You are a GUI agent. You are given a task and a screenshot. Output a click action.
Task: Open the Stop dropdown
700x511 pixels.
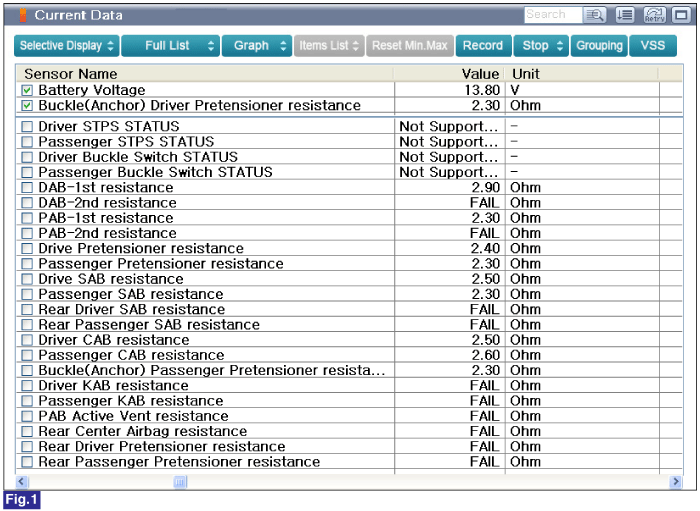tap(541, 46)
